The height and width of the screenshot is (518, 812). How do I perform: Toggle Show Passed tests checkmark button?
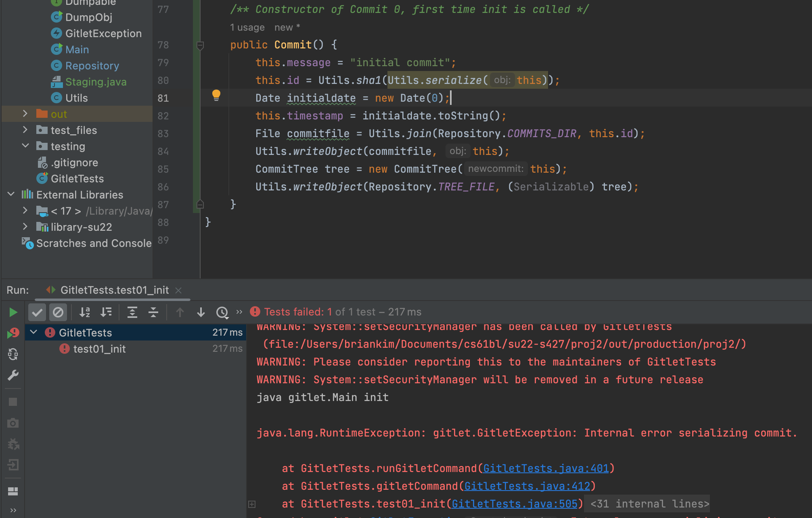tap(37, 312)
